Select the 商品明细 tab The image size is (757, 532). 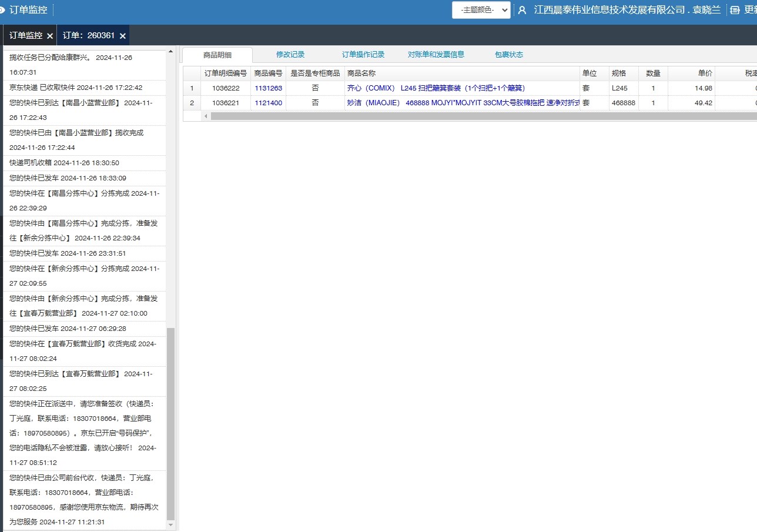[x=217, y=55]
